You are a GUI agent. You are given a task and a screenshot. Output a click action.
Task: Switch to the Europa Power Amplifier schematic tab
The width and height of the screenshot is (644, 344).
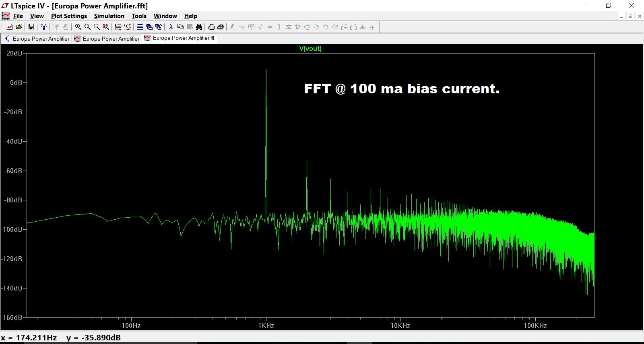click(x=37, y=39)
